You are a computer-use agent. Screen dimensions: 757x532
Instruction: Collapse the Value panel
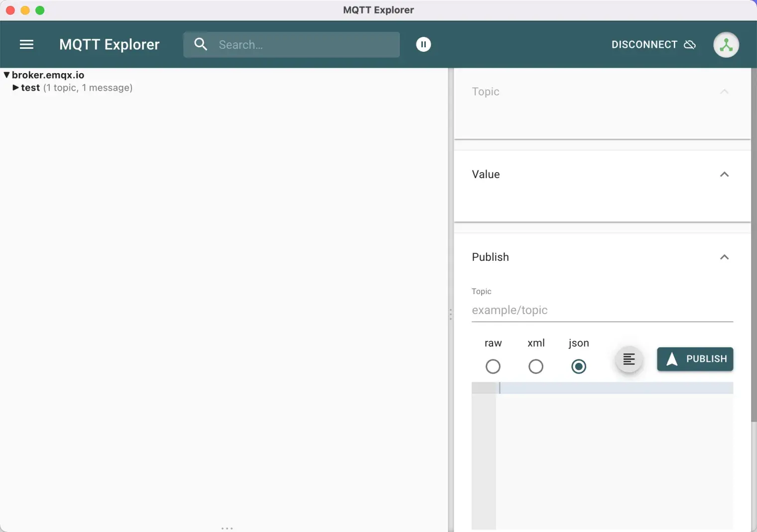point(725,174)
